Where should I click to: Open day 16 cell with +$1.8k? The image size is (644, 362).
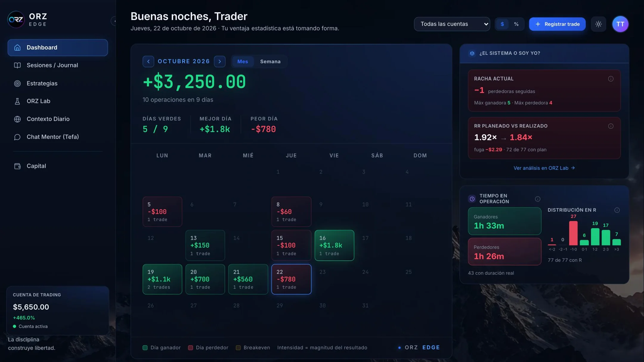tap(334, 246)
